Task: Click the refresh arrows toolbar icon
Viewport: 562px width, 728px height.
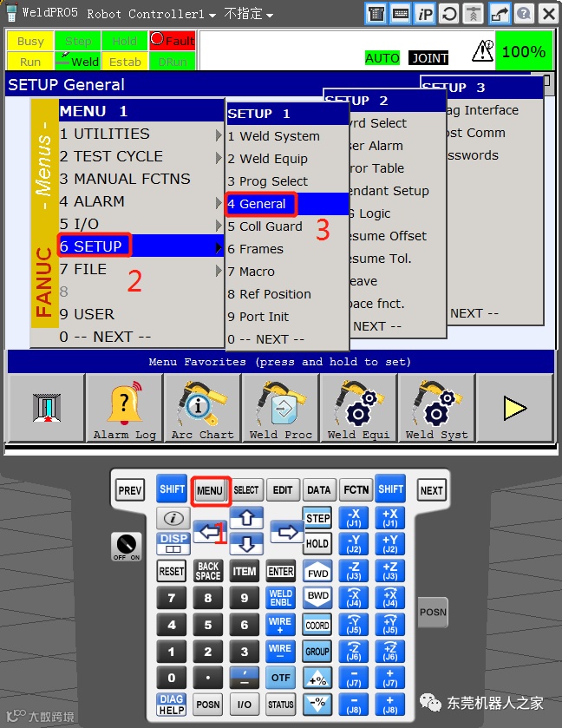Action: (448, 14)
